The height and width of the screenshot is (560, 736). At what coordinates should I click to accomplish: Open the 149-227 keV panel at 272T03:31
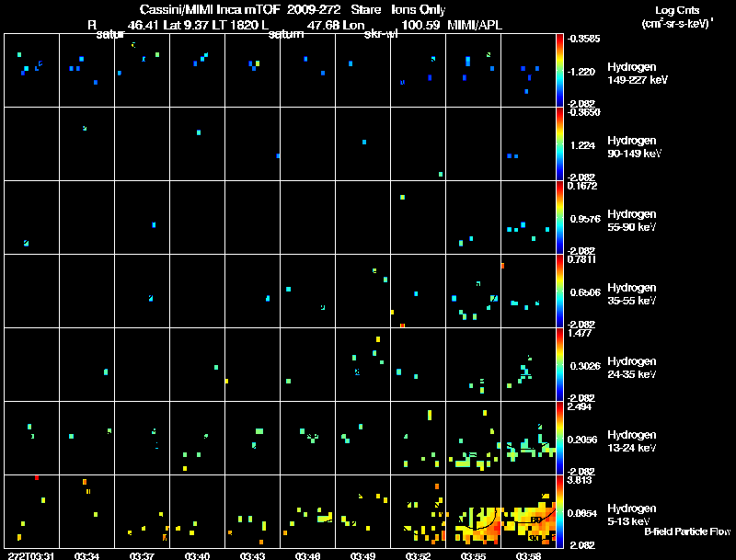31,71
